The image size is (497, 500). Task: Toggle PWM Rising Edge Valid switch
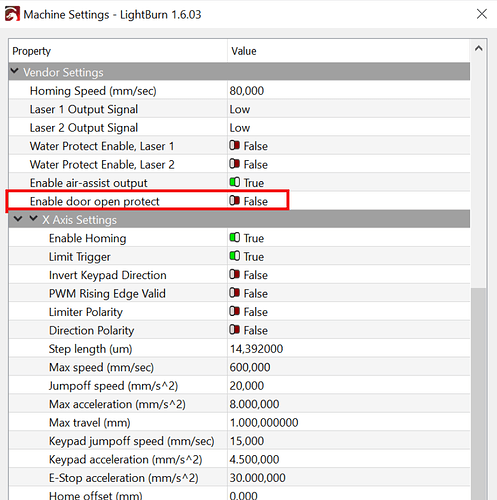coord(234,293)
